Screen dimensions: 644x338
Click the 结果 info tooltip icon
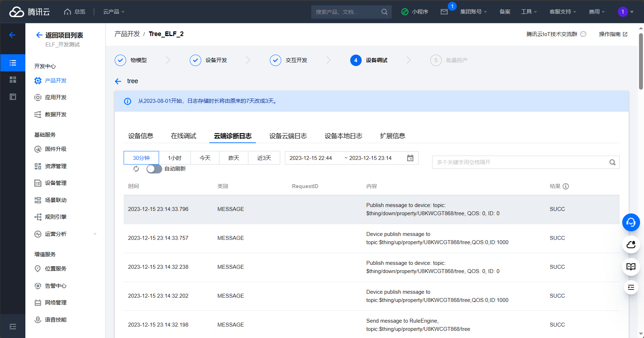coord(566,186)
